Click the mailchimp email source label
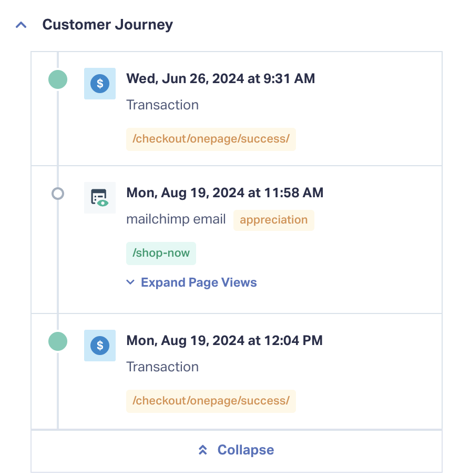The height and width of the screenshot is (476, 470). 176,219
